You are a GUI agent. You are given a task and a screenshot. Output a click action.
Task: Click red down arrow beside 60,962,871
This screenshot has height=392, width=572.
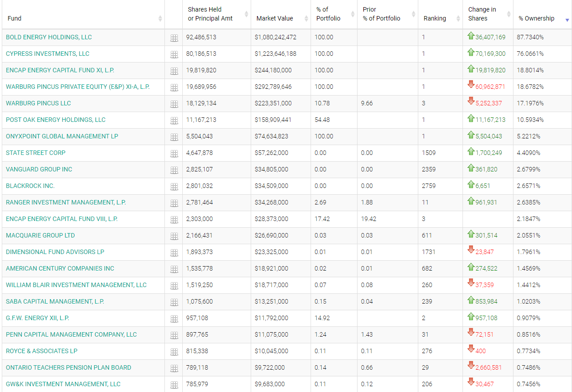coord(471,84)
